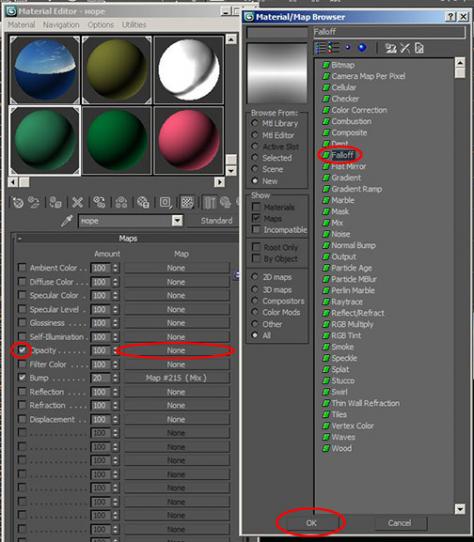Pick material from object eyedropper
This screenshot has width=474, height=542.
pyautogui.click(x=66, y=221)
